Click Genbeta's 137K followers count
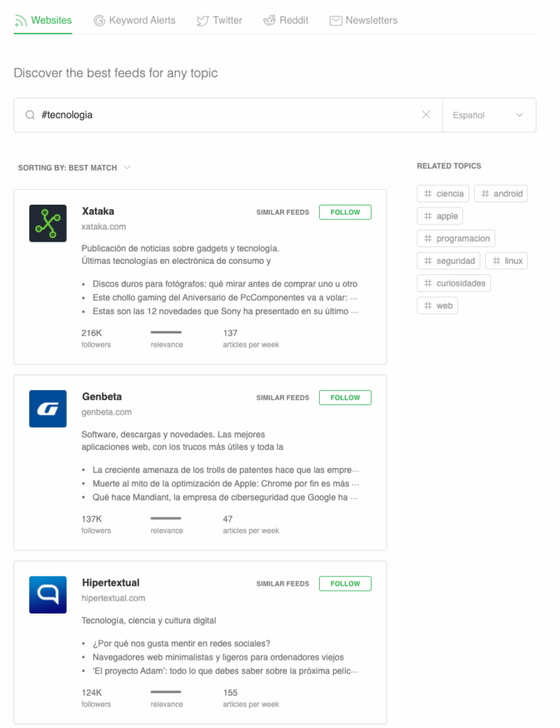This screenshot has height=728, width=560. (x=92, y=519)
